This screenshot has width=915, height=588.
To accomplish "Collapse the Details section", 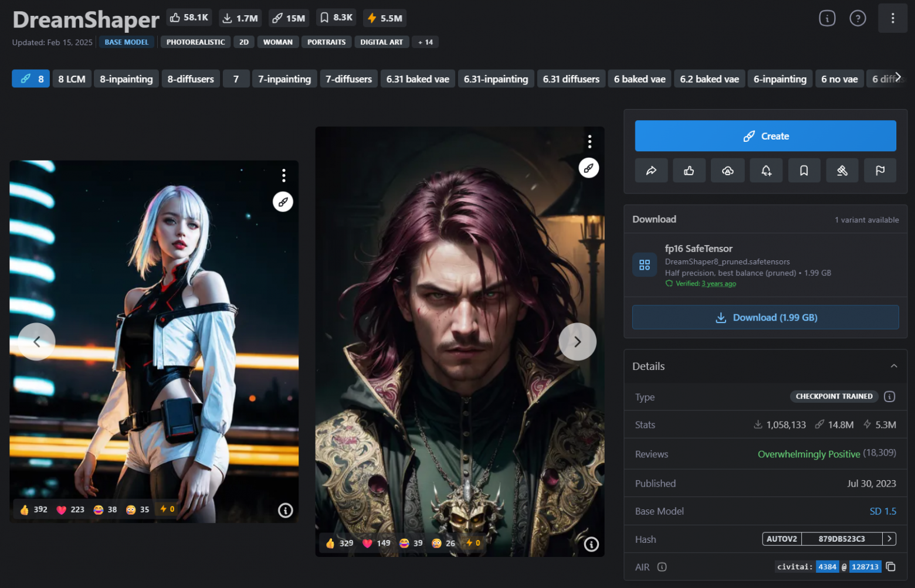I will tap(894, 366).
